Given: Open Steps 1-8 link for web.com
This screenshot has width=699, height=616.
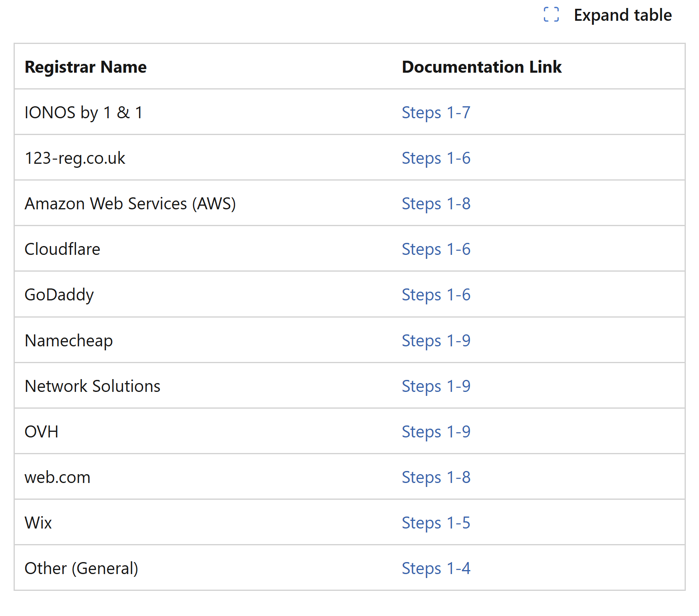Looking at the screenshot, I should [x=436, y=477].
